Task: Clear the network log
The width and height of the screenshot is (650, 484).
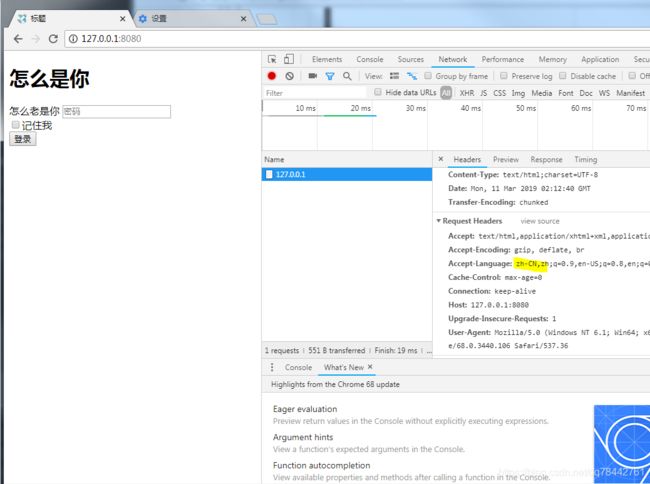Action: tap(289, 76)
